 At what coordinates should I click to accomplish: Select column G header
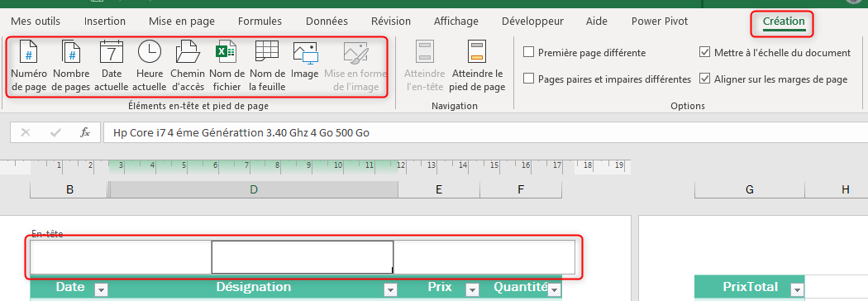tap(750, 190)
